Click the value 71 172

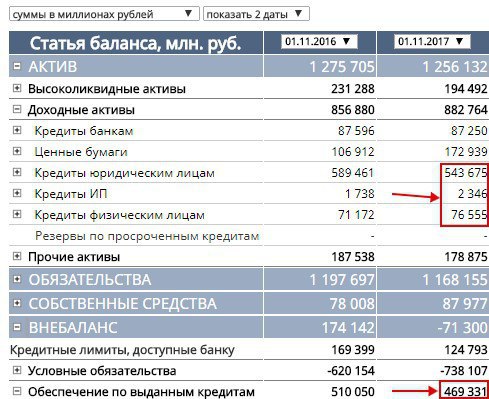coord(356,215)
